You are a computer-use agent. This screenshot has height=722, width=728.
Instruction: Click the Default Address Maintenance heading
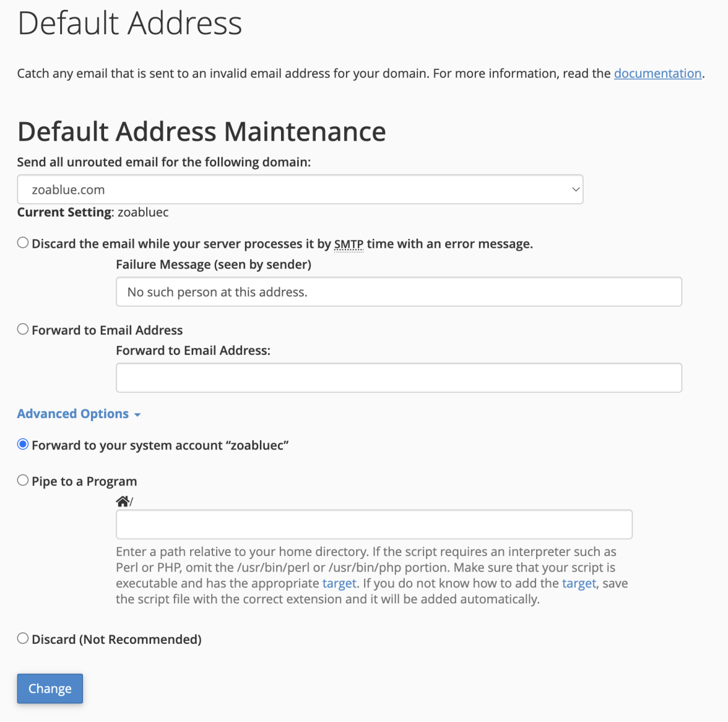(x=202, y=132)
